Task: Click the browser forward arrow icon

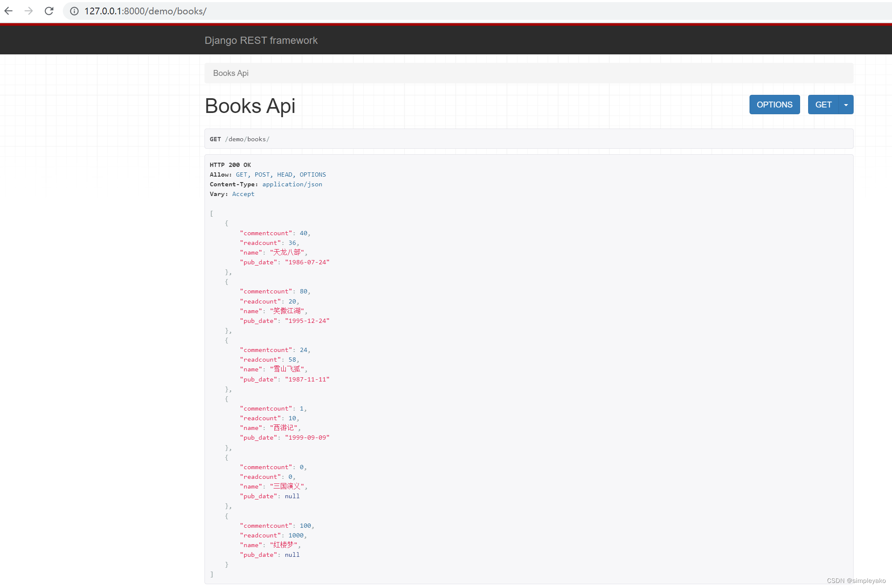Action: 29,11
